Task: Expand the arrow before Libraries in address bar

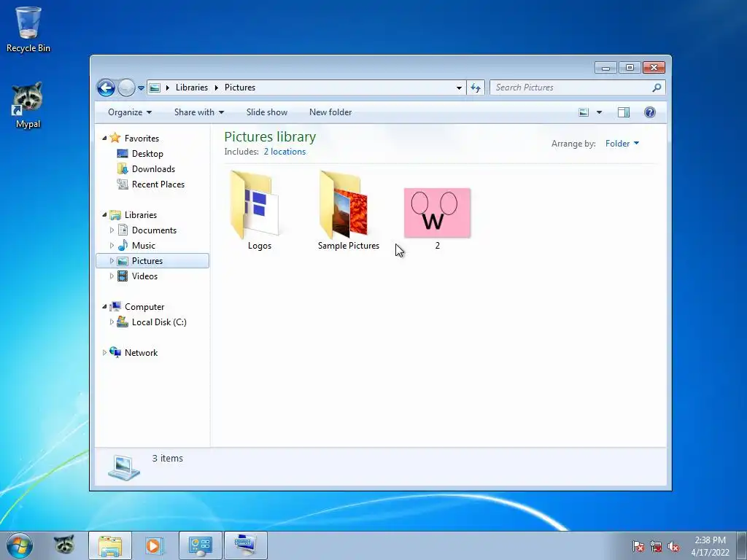Action: point(168,87)
